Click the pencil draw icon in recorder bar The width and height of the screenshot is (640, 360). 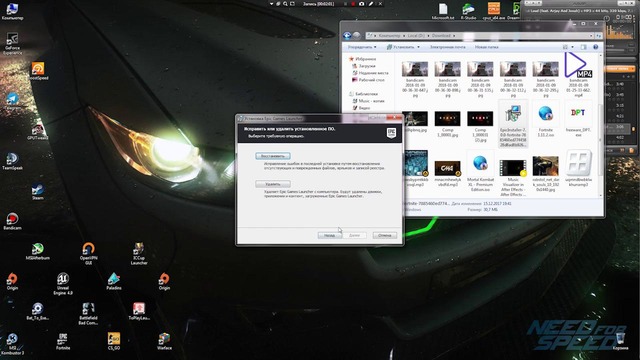(x=371, y=4)
